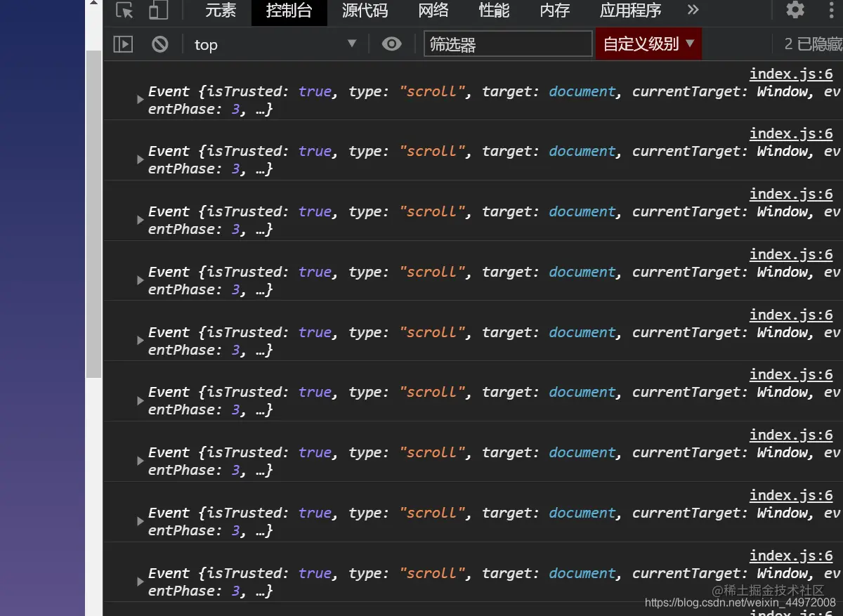This screenshot has height=616, width=843.
Task: Open DevTools settings gear
Action: click(795, 10)
